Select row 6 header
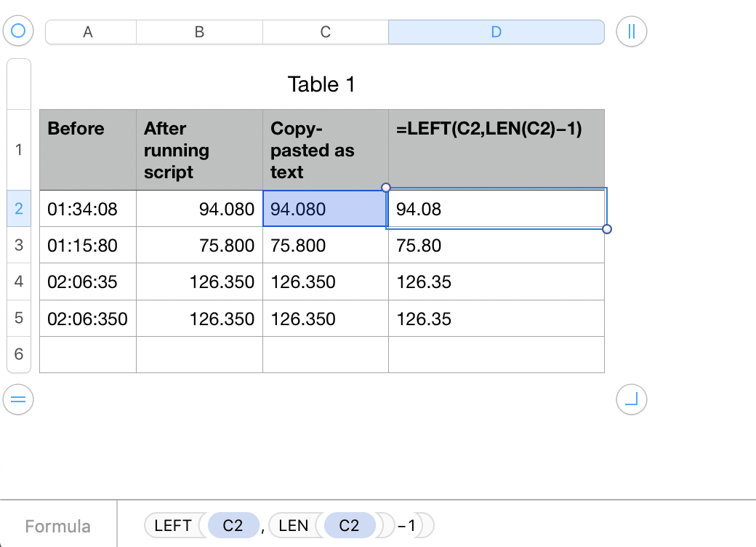Image resolution: width=756 pixels, height=547 pixels. 19,354
